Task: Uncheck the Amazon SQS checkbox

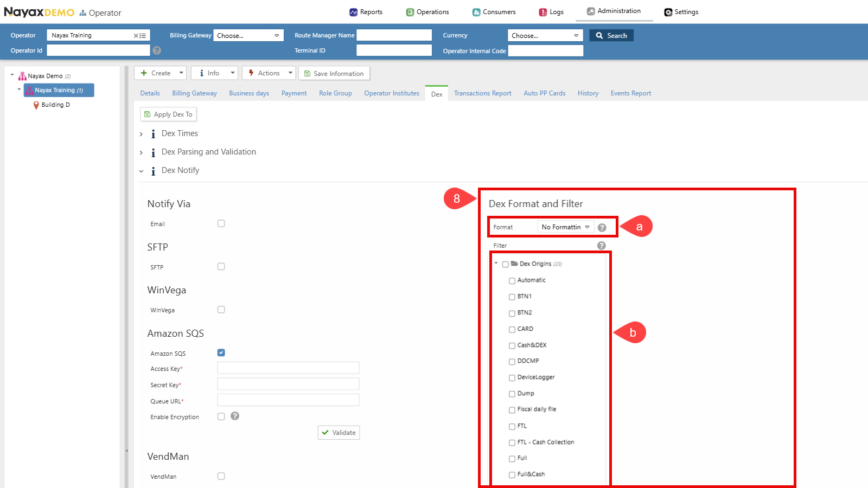Action: 221,352
